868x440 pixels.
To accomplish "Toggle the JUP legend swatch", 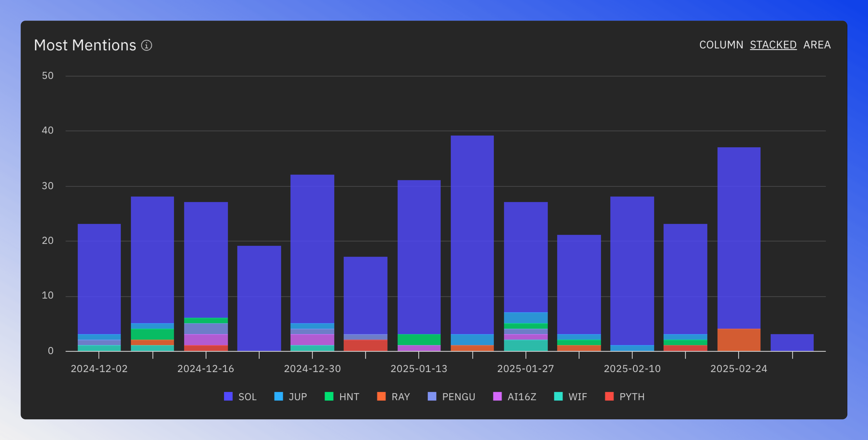I will tap(279, 396).
